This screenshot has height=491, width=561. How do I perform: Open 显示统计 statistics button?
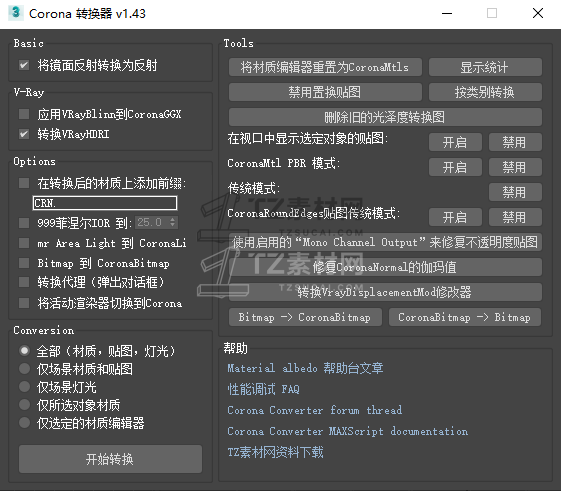(x=485, y=67)
